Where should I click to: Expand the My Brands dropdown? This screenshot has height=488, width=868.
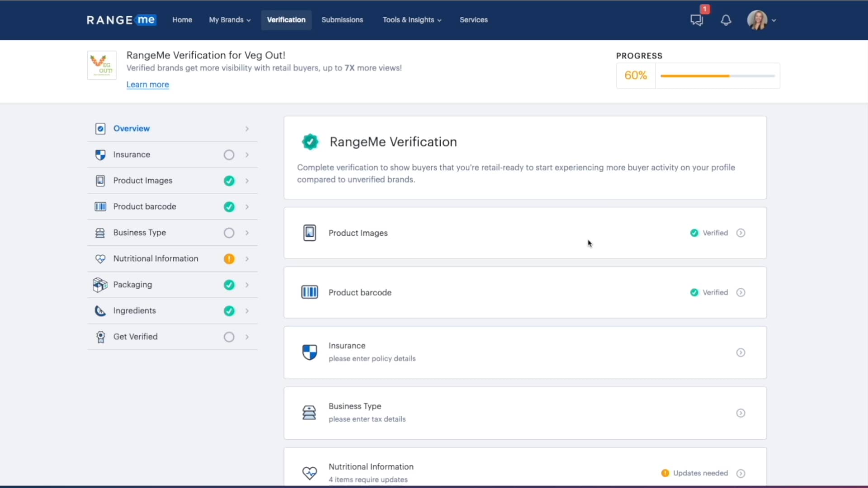pos(229,20)
